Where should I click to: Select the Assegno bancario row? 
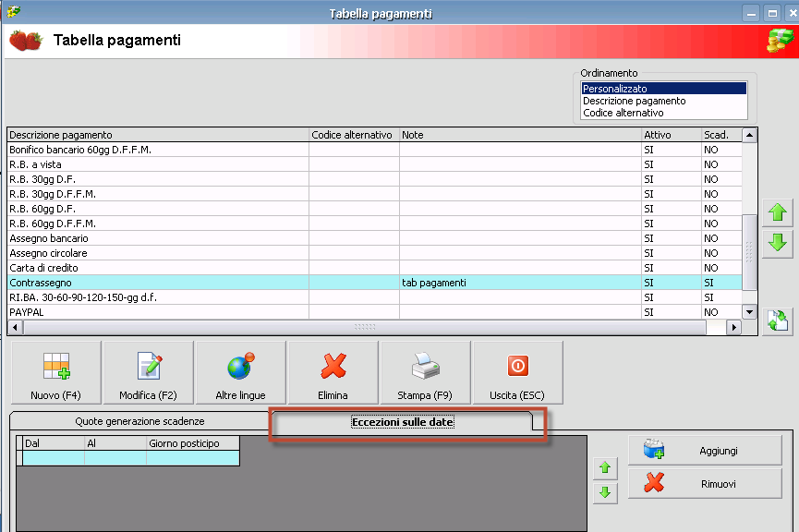(x=374, y=238)
